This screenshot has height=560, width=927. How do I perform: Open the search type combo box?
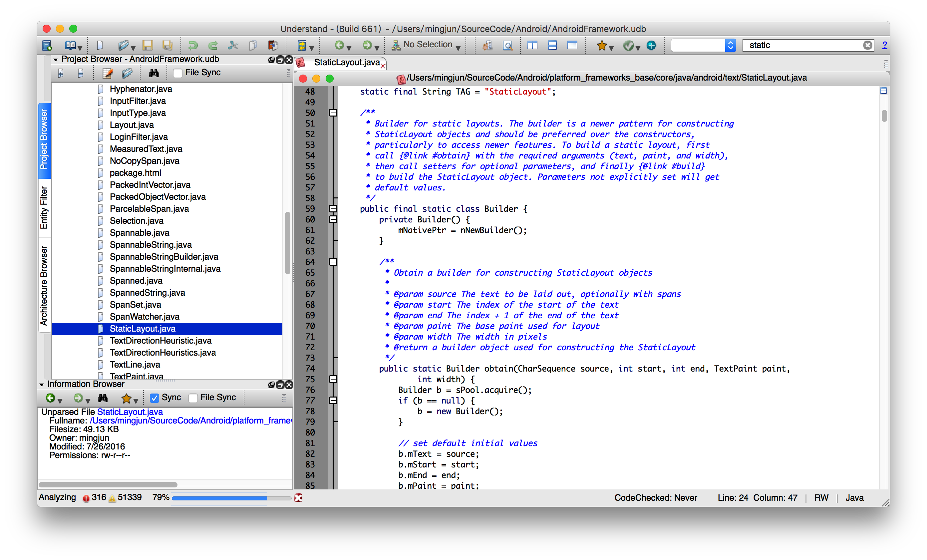pos(703,45)
